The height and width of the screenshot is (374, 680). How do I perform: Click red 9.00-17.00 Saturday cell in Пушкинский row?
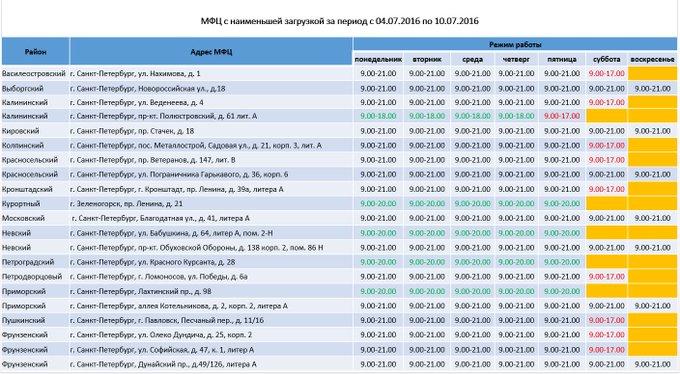(607, 321)
